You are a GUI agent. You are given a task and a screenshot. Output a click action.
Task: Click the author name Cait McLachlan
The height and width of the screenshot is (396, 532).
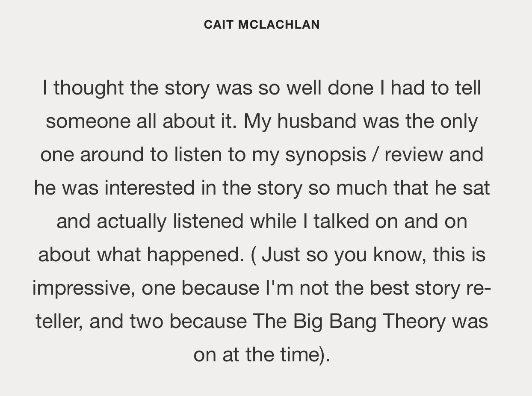tap(262, 25)
